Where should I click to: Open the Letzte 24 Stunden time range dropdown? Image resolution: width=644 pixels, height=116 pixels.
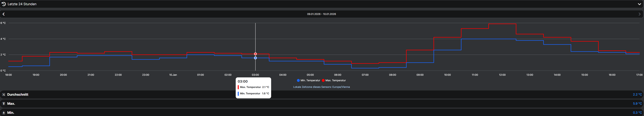click(22, 4)
